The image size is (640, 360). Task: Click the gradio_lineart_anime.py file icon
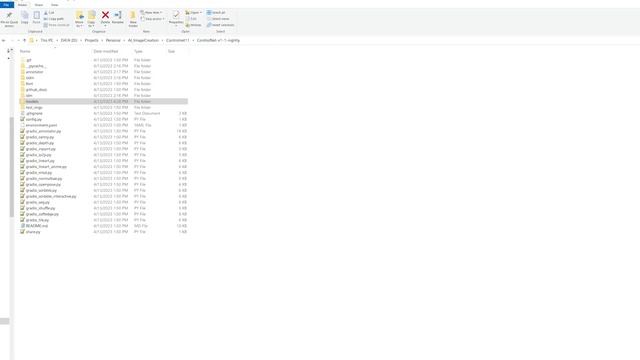pyautogui.click(x=22, y=167)
